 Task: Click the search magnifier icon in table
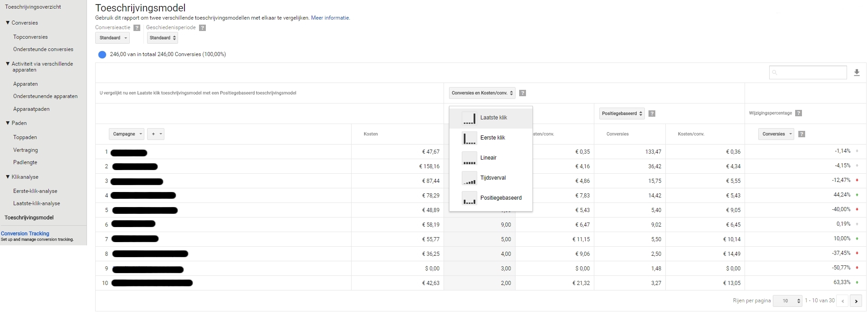click(x=775, y=73)
